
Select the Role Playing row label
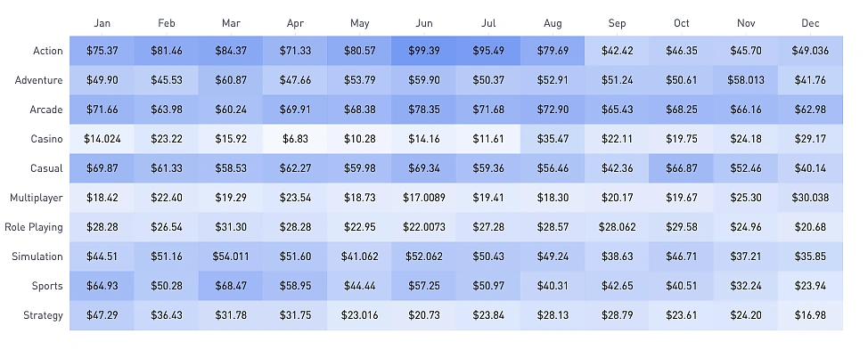[33, 227]
